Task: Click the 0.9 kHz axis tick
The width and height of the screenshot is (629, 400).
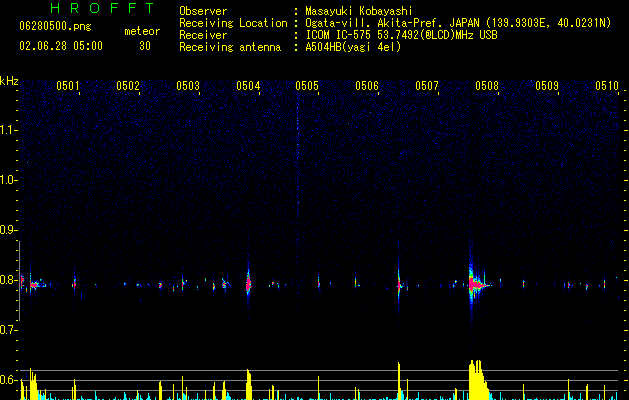Action: click(x=9, y=230)
